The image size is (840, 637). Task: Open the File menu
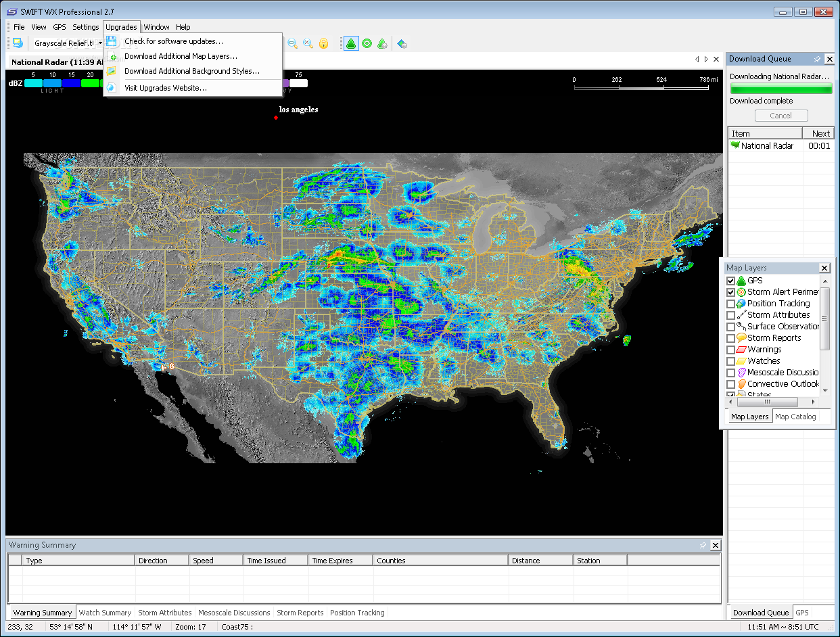tap(19, 27)
